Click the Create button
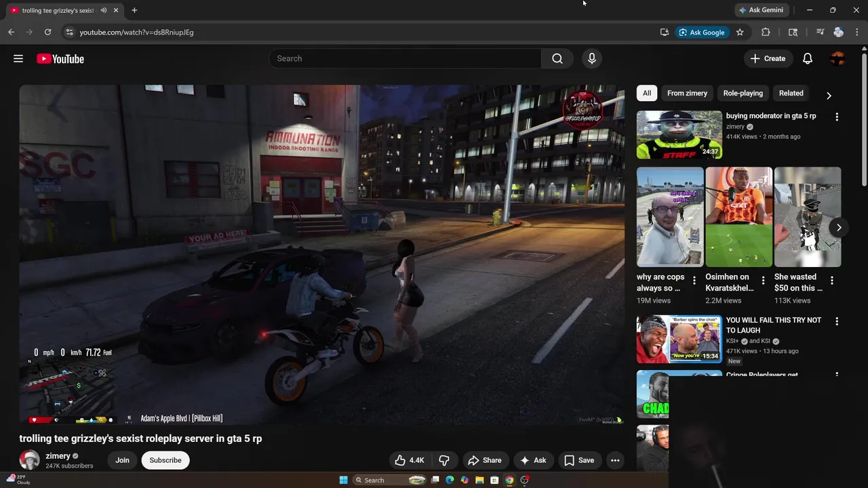868x488 pixels. tap(768, 59)
